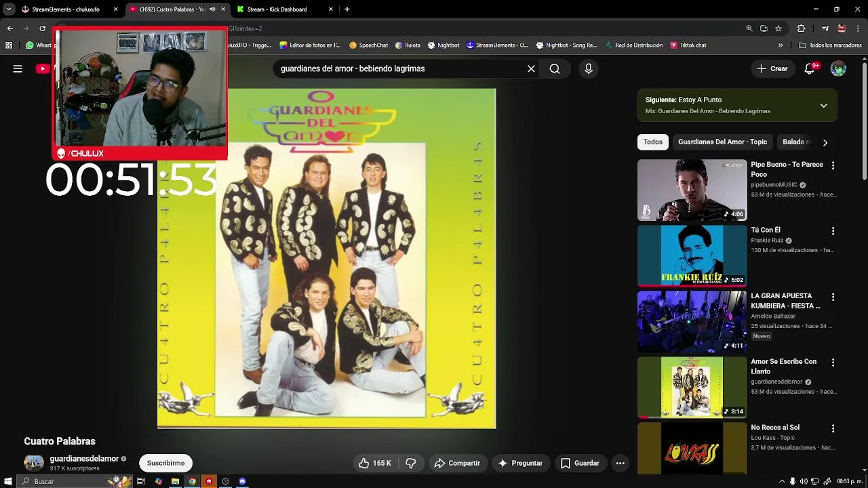The image size is (868, 488).
Task: Switch to StreamElements - chuluxufo tab
Action: [66, 9]
